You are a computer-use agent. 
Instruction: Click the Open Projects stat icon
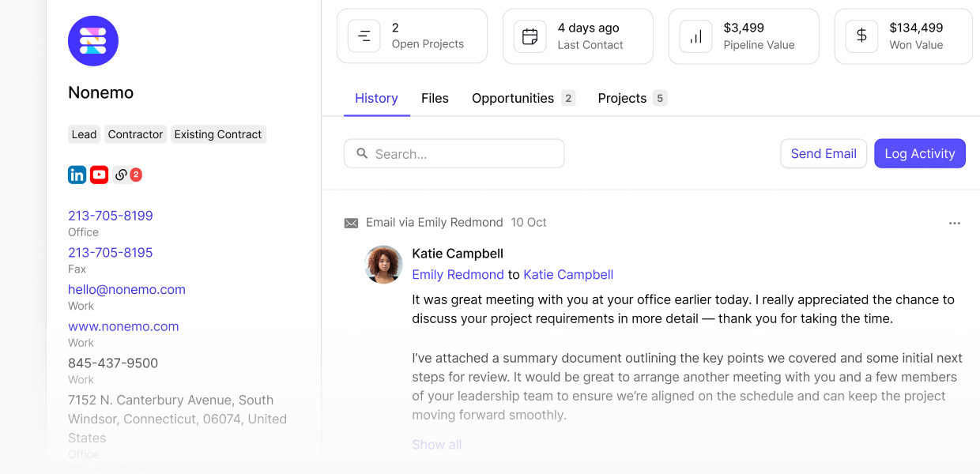click(364, 36)
